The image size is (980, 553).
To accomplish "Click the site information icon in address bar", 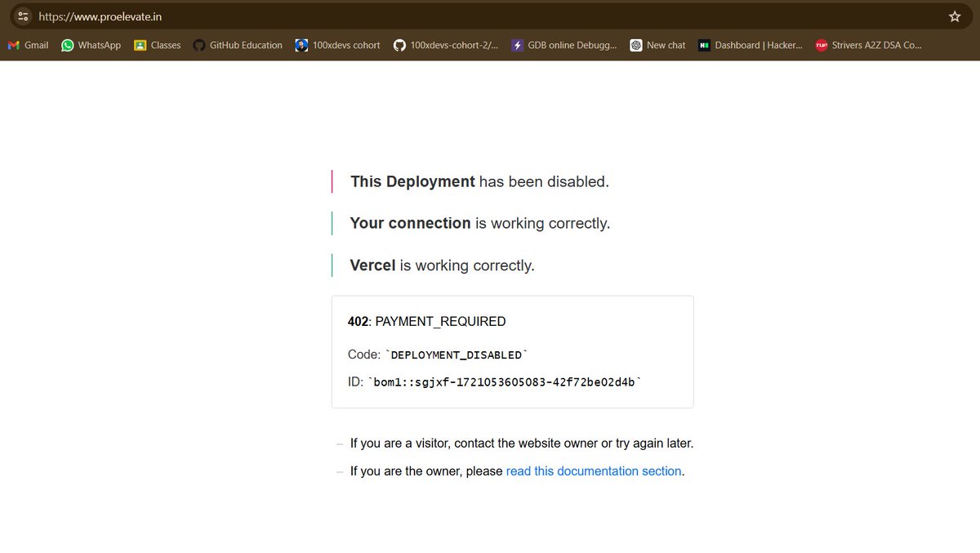I will point(22,16).
